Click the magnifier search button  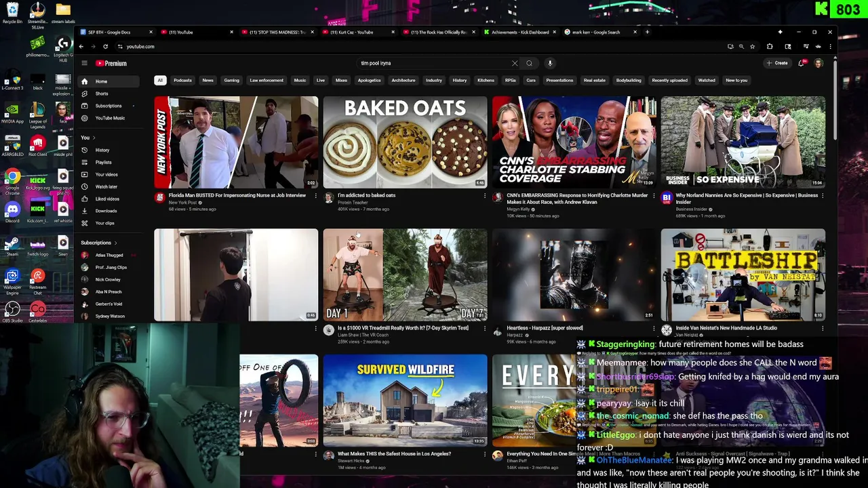pyautogui.click(x=530, y=63)
